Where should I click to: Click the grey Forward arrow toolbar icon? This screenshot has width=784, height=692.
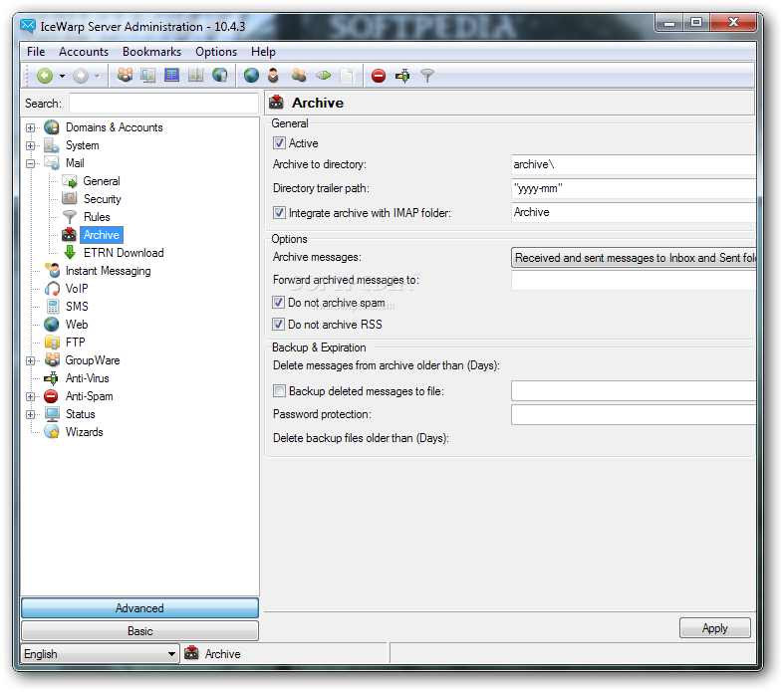click(x=81, y=76)
